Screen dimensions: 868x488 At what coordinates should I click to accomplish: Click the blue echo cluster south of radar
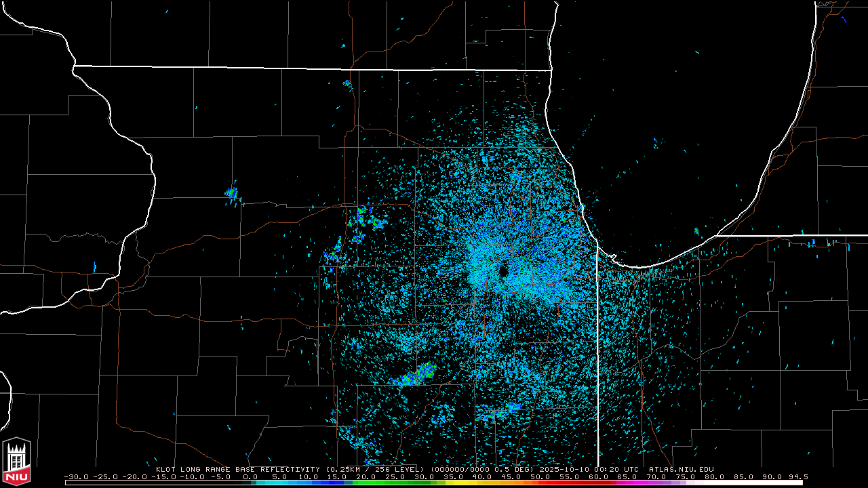point(513,407)
